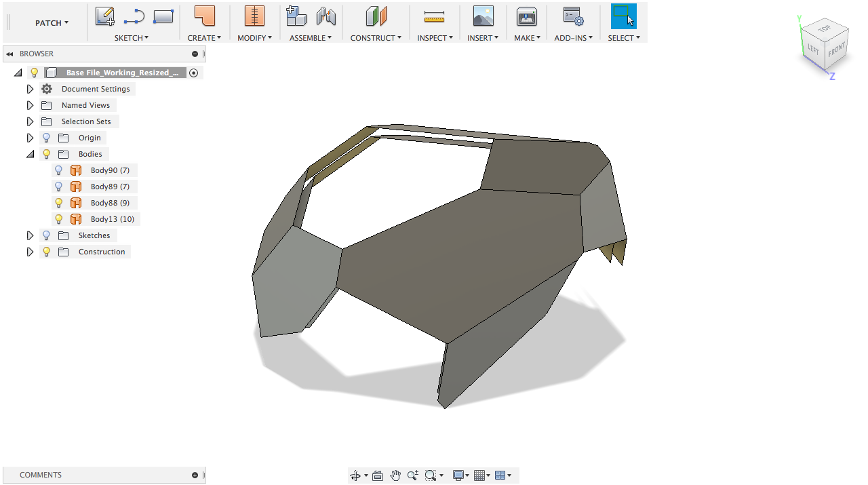Click the Look At icon
Image resolution: width=868 pixels, height=485 pixels.
click(378, 476)
